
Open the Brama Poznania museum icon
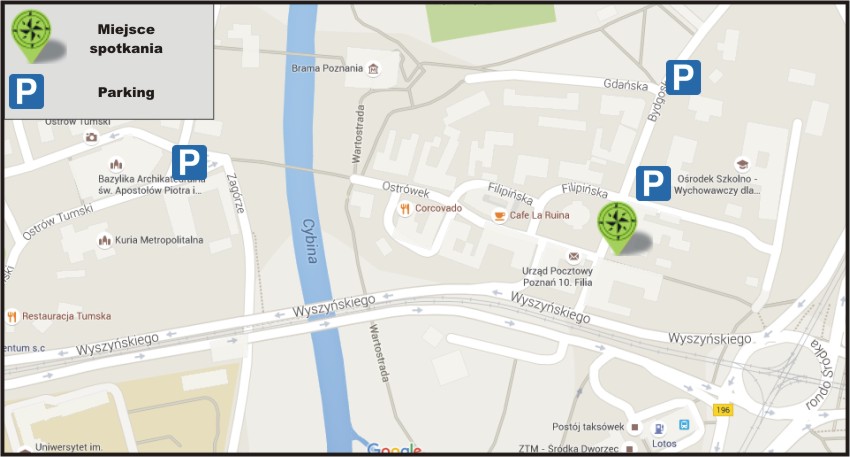click(x=373, y=69)
